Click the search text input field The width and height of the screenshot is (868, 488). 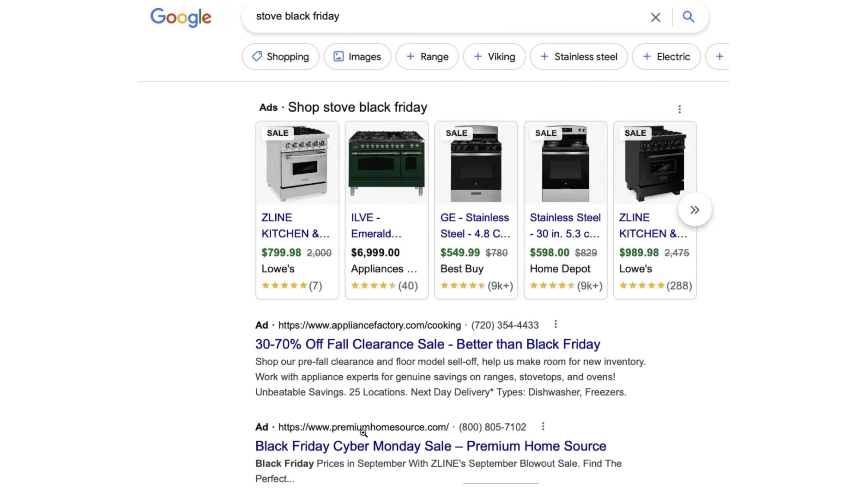point(438,16)
